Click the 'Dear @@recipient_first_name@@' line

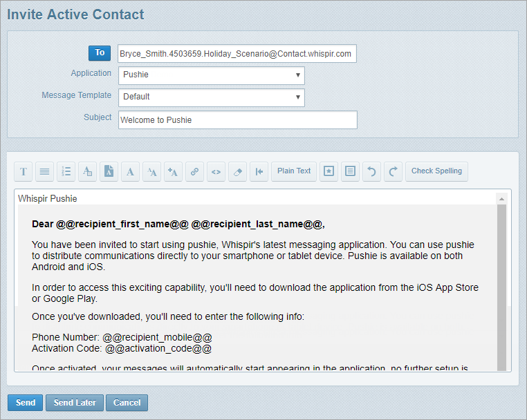click(178, 224)
